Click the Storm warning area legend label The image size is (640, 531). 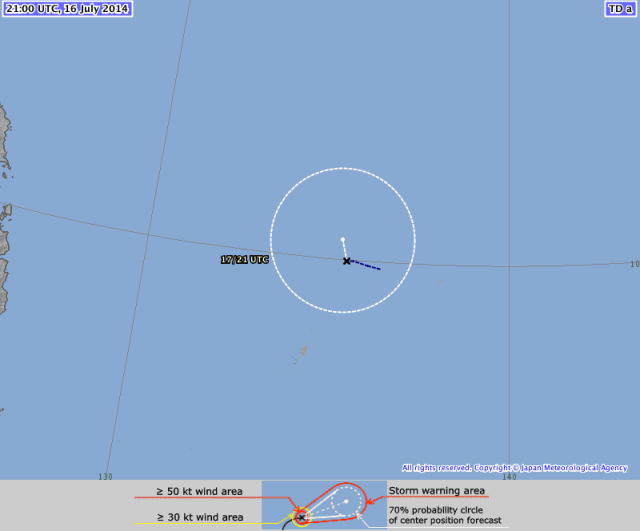click(x=436, y=491)
